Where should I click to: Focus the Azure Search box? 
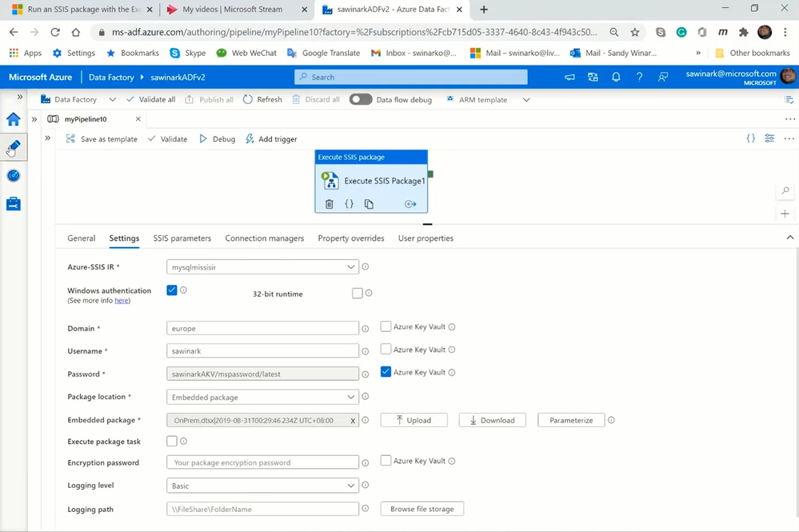(x=411, y=77)
